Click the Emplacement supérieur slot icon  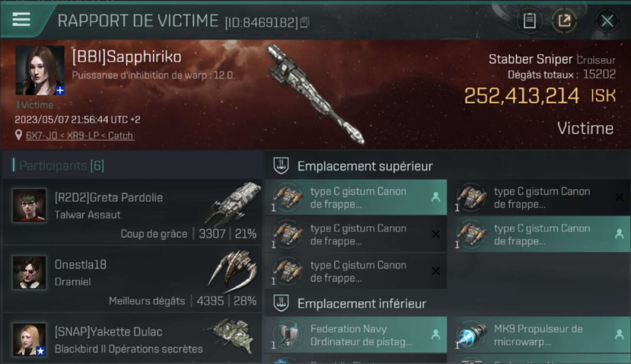[281, 166]
